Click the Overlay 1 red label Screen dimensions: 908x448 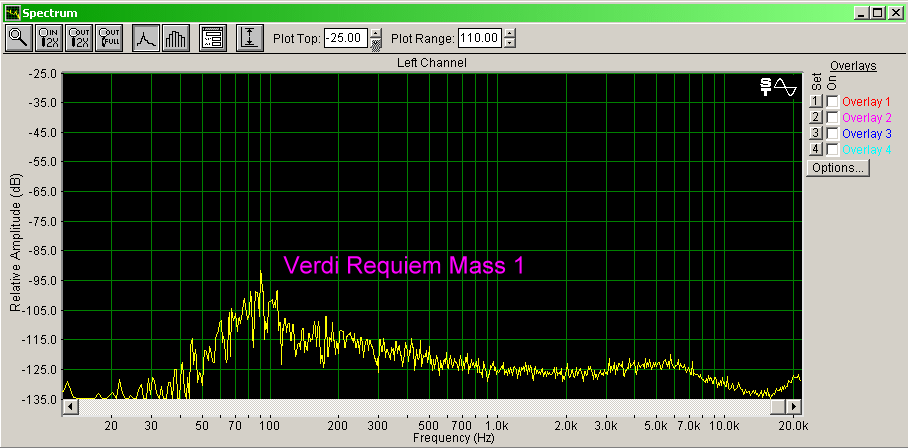coord(866,102)
